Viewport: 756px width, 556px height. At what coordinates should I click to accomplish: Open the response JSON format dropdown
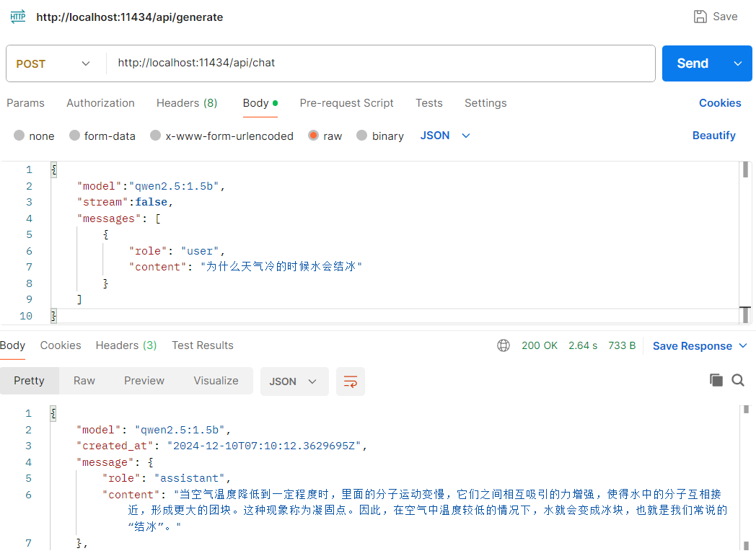tap(294, 381)
